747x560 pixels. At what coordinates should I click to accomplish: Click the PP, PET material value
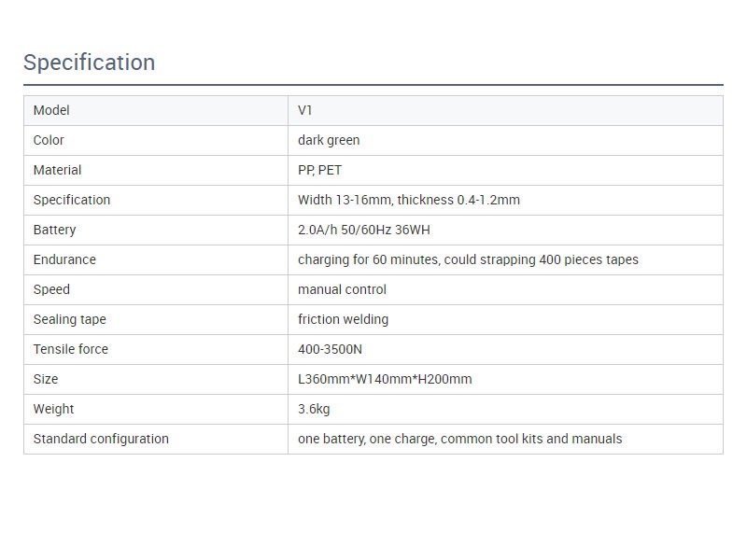[x=319, y=170]
